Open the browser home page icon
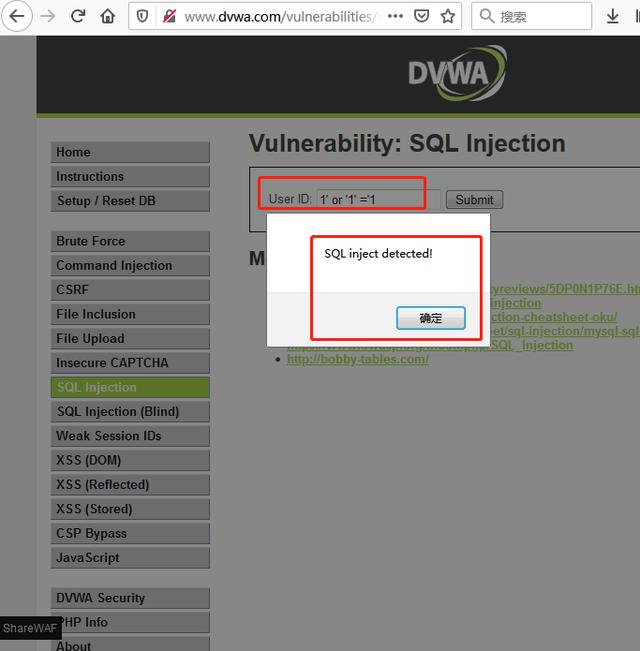Image resolution: width=640 pixels, height=651 pixels. 108,16
